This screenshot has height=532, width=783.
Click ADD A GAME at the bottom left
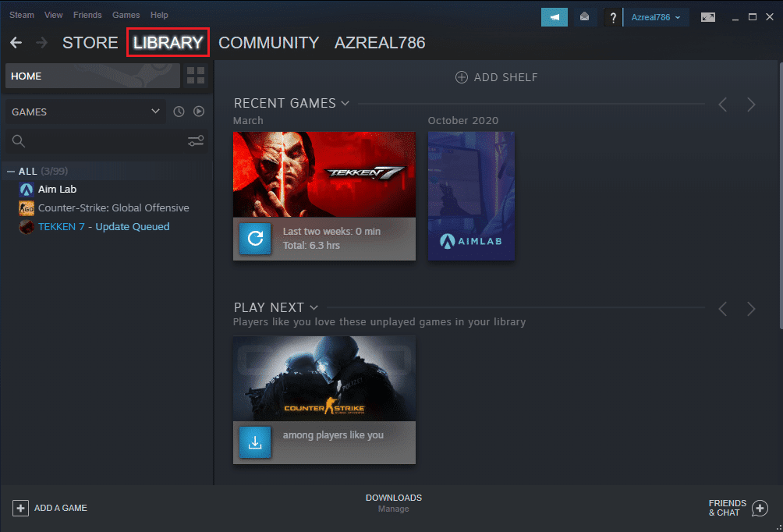click(50, 508)
